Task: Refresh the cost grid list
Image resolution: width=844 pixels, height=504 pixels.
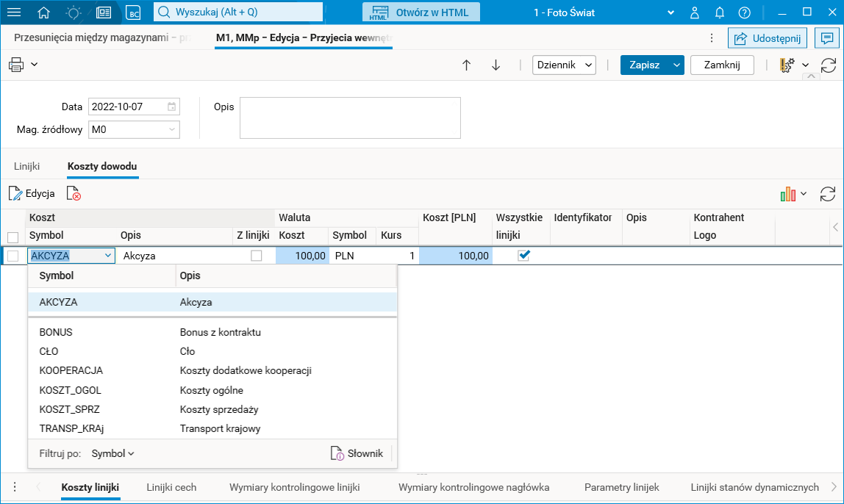Action: [x=827, y=194]
